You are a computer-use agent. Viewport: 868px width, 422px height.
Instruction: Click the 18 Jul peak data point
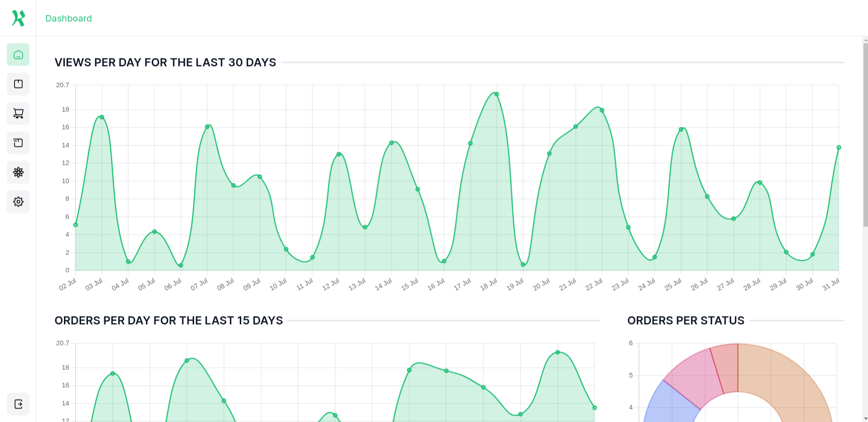[x=497, y=94]
